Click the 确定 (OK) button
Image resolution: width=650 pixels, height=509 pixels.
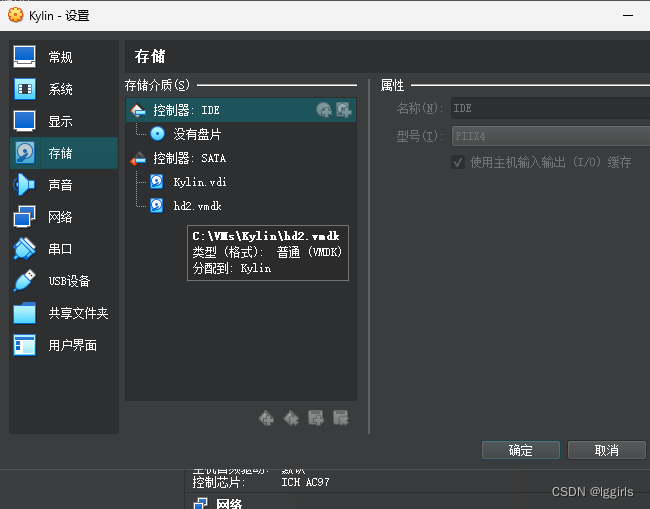tap(521, 450)
